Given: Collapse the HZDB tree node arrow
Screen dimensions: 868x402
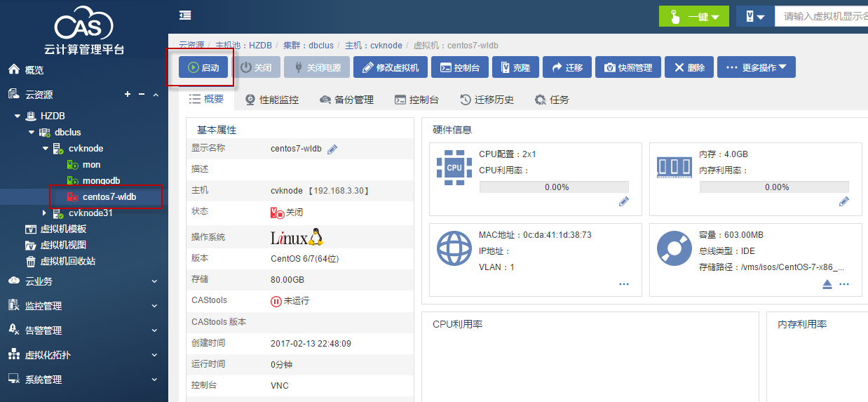Looking at the screenshot, I should click(x=18, y=116).
